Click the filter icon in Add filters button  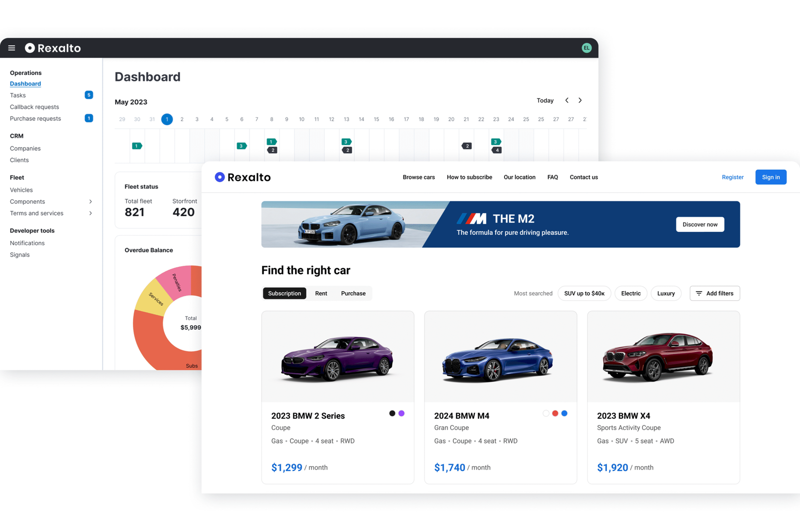click(x=699, y=293)
